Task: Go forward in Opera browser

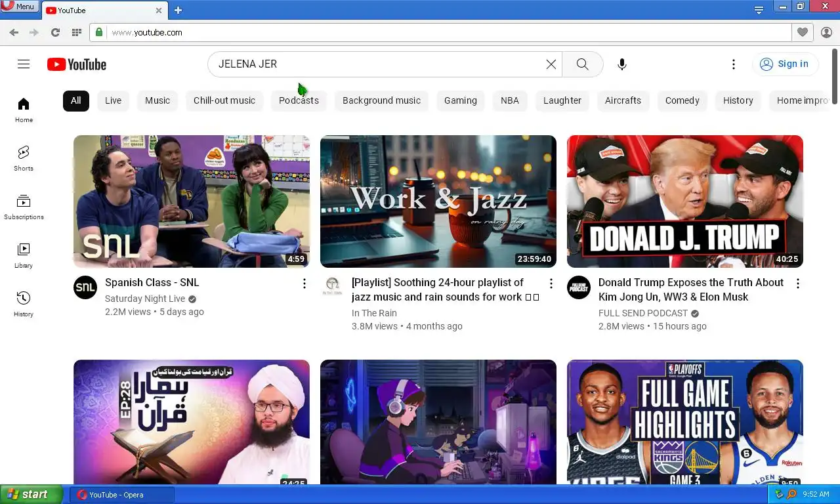Action: [34, 32]
